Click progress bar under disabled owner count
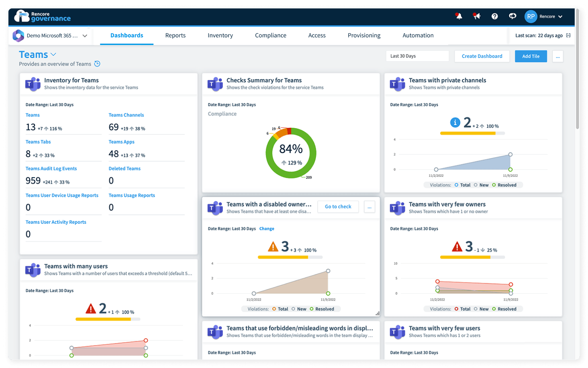This screenshot has width=588, height=368. pos(290,257)
